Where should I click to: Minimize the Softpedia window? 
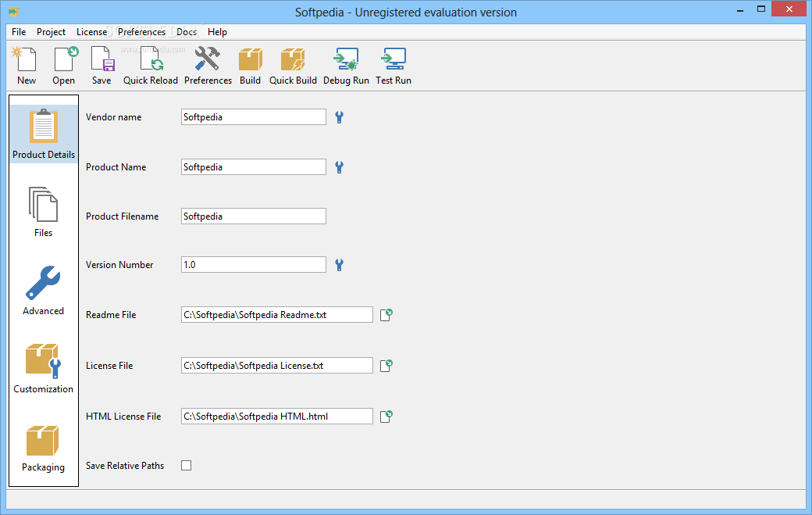pyautogui.click(x=740, y=9)
